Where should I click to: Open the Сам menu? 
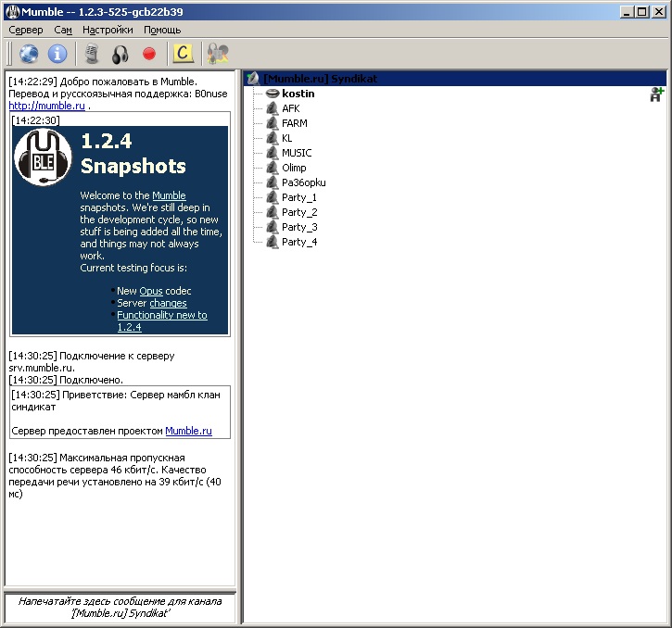[x=63, y=30]
